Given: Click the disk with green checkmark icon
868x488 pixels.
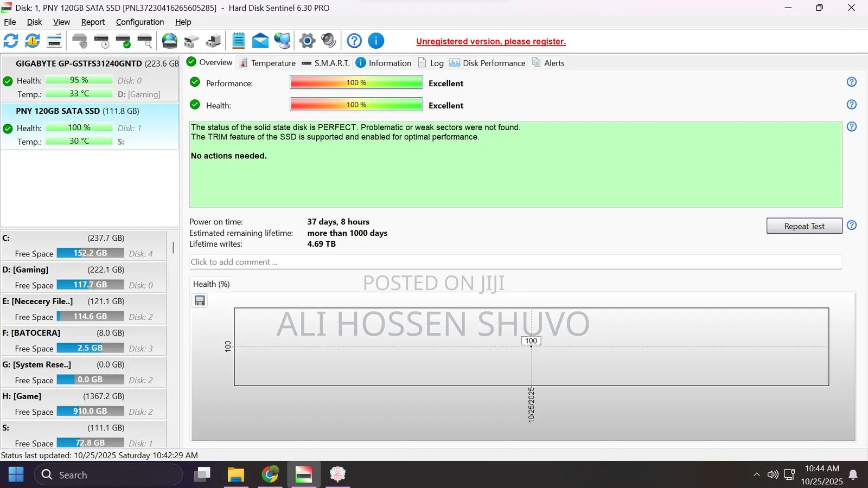Looking at the screenshot, I should 123,41.
